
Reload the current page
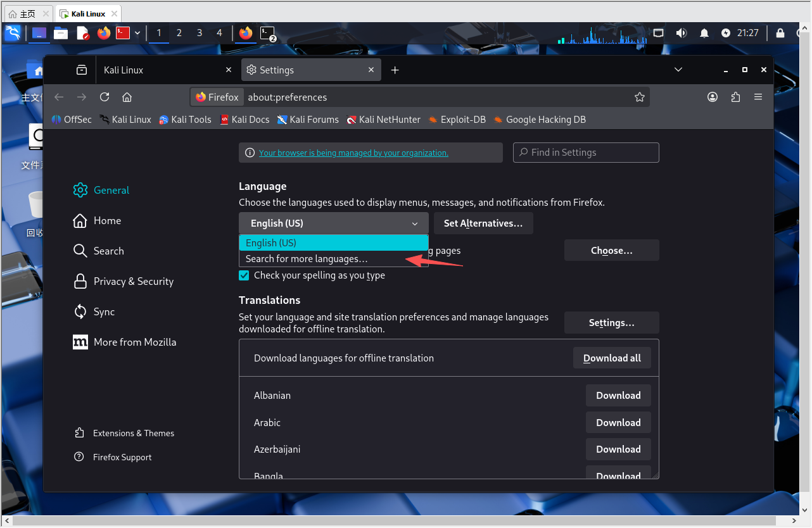click(105, 97)
